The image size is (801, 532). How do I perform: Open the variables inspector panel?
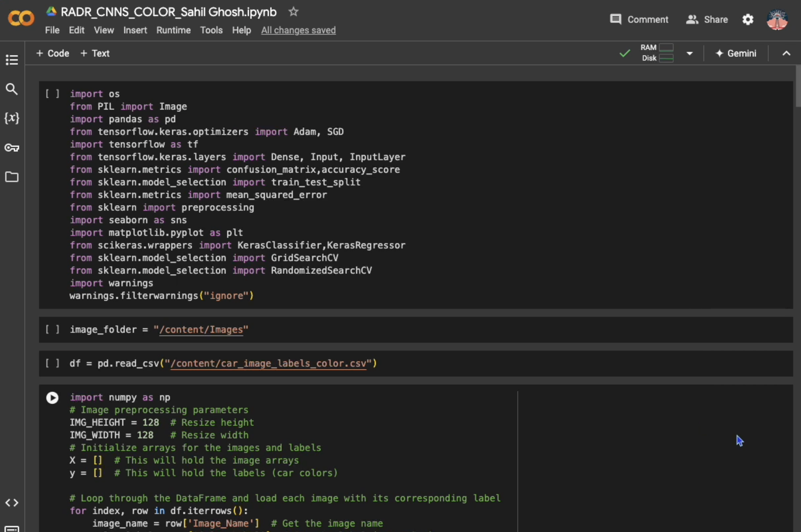[12, 118]
